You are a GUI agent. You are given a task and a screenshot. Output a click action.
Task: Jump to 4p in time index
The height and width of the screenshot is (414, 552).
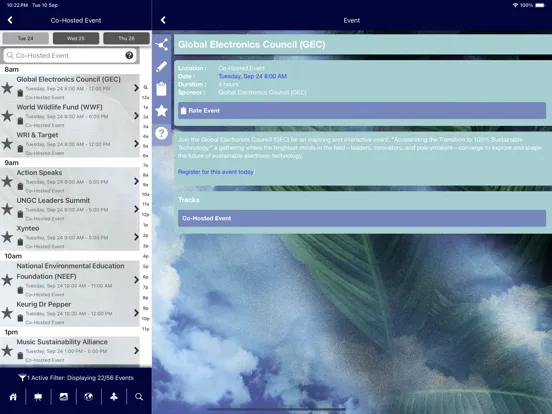145,256
